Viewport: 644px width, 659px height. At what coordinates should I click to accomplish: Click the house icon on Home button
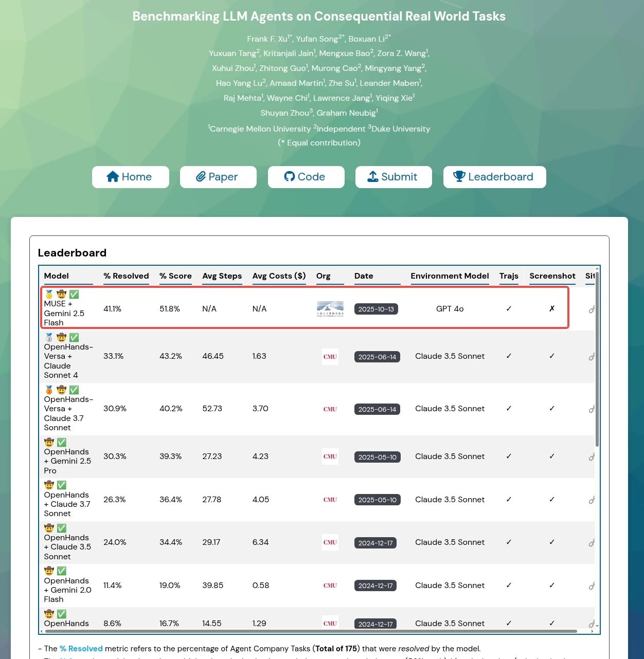[x=113, y=177]
